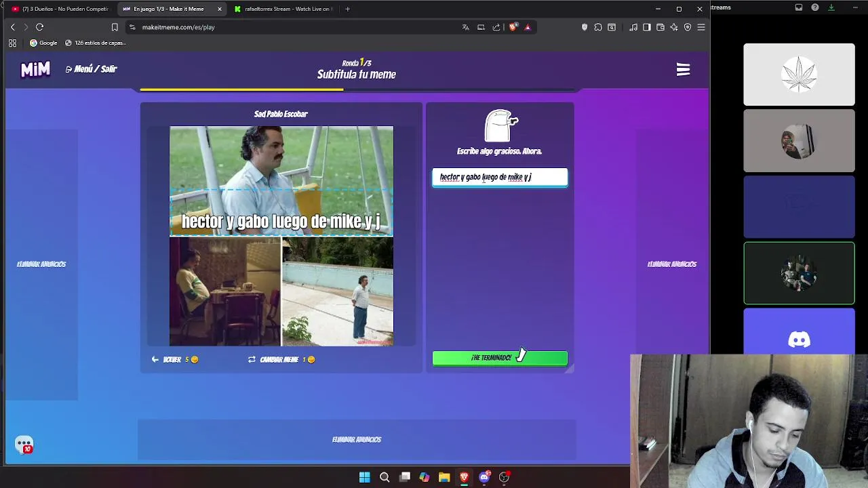Select the leaf avatar participant tile
868x488 pixels.
pos(799,75)
